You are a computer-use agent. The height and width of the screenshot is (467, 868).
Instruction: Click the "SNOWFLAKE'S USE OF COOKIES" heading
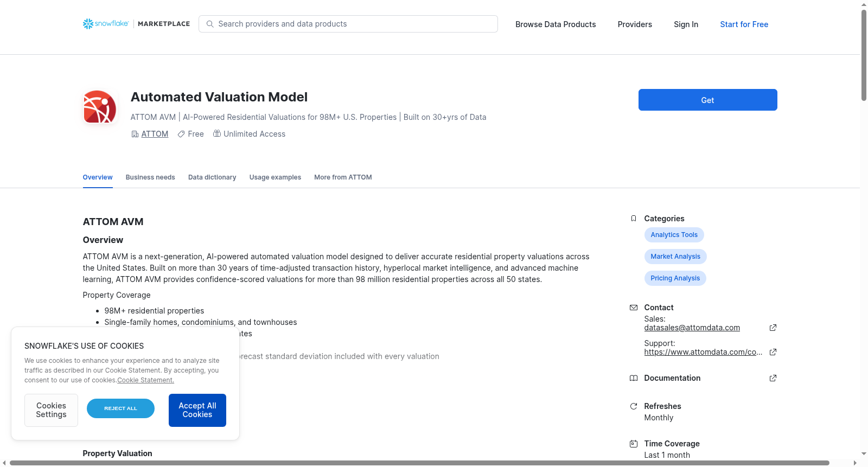pyautogui.click(x=84, y=346)
